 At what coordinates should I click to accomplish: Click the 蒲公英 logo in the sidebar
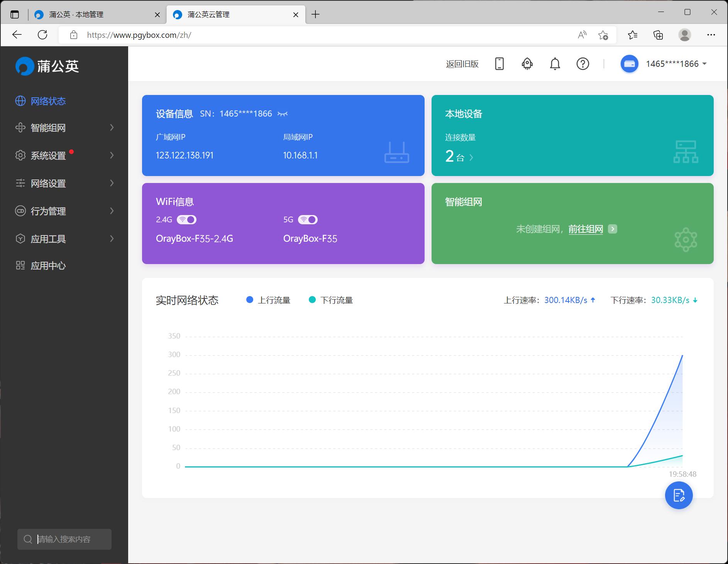[47, 66]
